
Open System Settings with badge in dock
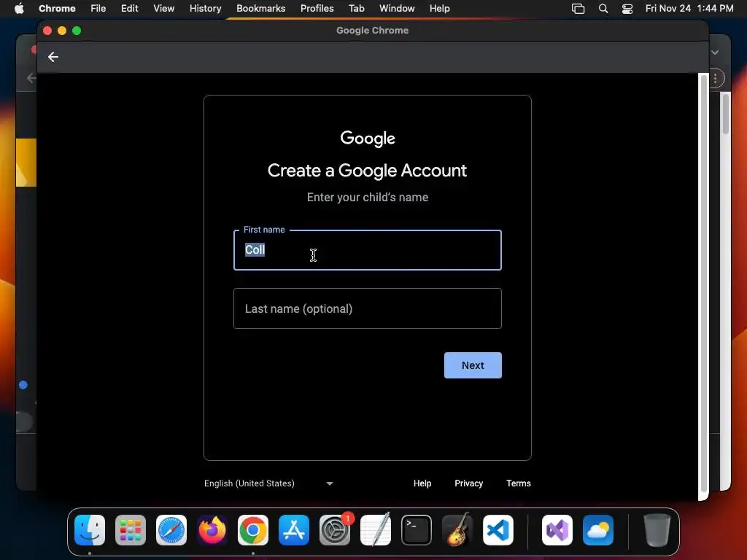point(335,530)
